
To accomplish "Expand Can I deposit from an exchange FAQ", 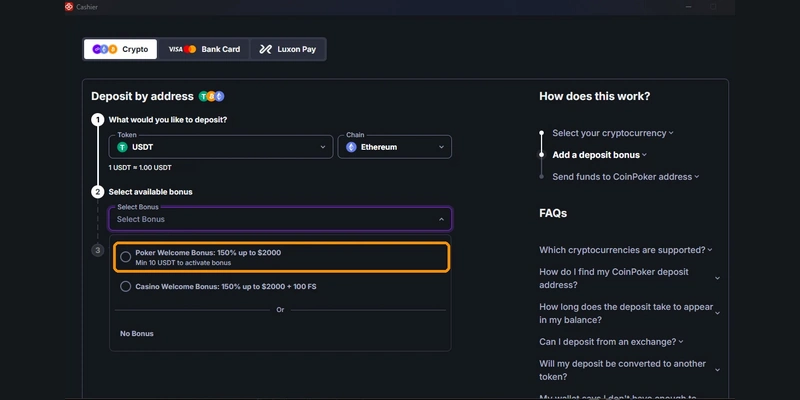I will pyautogui.click(x=611, y=342).
